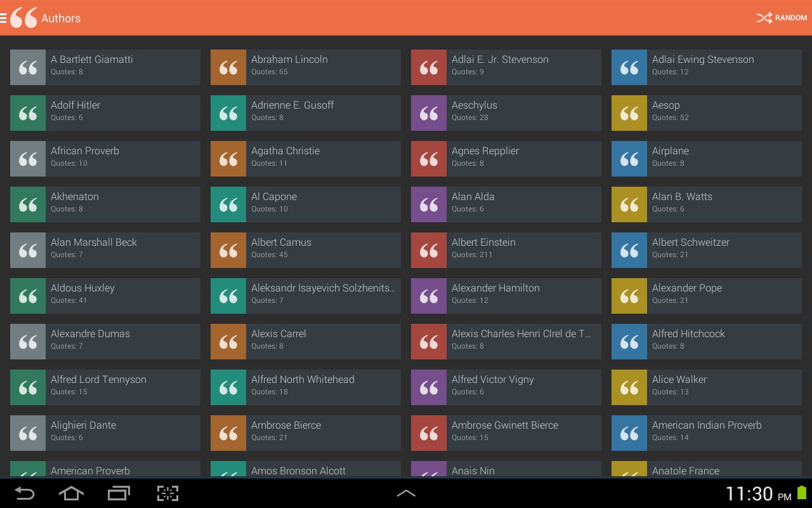Screen dimensions: 812x508
Task: Open Anatole France author name
Action: pos(686,471)
